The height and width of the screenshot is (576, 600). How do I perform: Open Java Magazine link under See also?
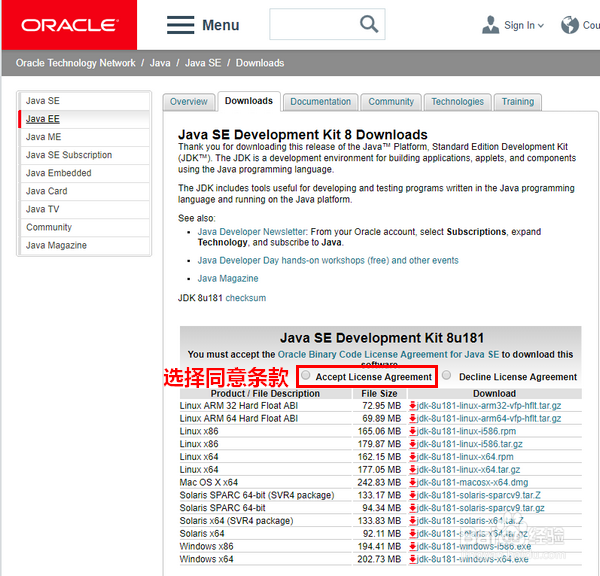[x=228, y=279]
